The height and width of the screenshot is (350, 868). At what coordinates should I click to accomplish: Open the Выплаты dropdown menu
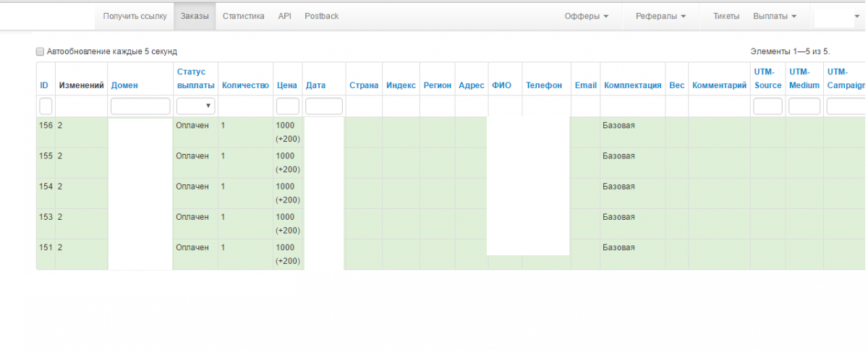[775, 16]
